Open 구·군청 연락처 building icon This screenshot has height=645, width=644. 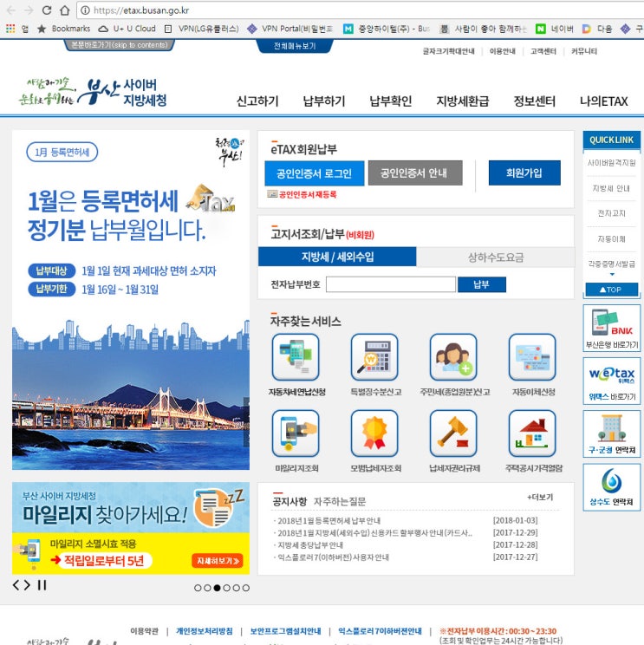(x=612, y=434)
